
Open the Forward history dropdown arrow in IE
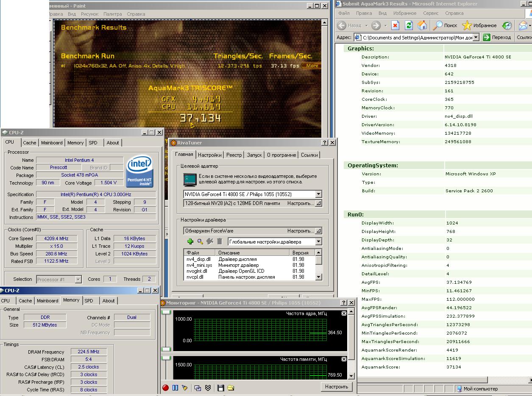(x=385, y=25)
